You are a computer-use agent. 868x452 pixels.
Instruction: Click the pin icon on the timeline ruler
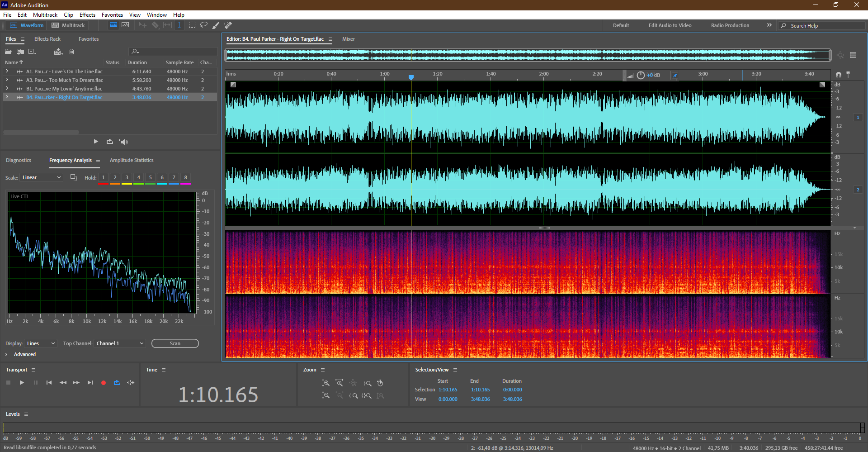[x=848, y=75]
